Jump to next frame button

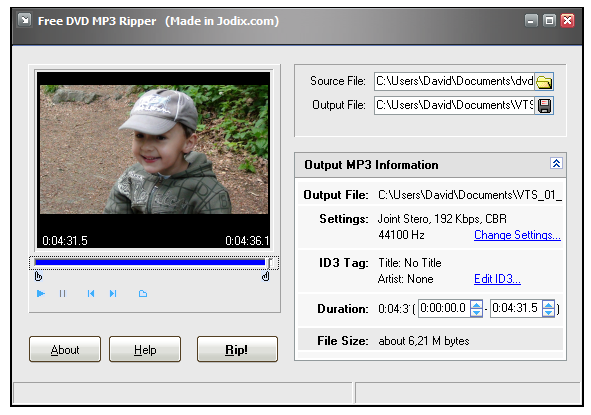[113, 293]
